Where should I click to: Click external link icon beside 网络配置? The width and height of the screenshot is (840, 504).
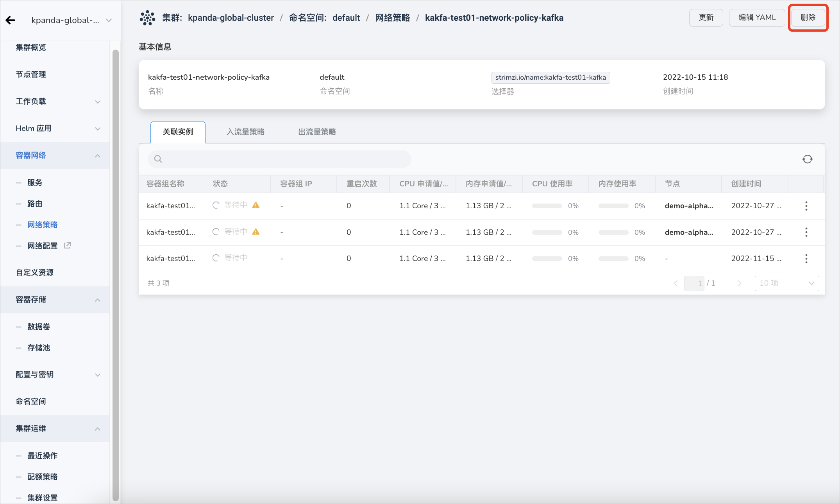click(67, 245)
